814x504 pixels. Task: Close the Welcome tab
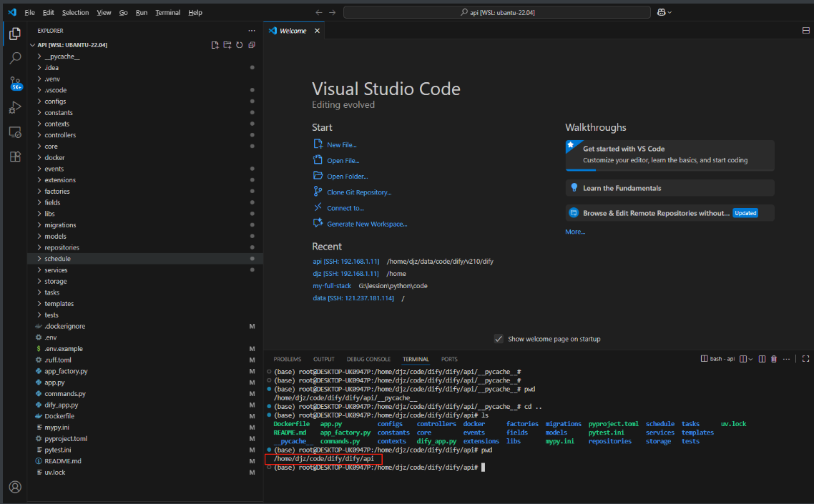(x=317, y=31)
